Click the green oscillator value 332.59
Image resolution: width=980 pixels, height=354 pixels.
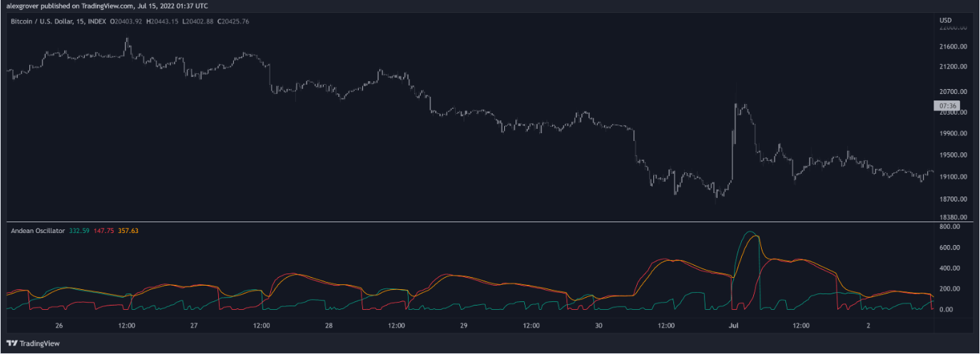(x=79, y=231)
